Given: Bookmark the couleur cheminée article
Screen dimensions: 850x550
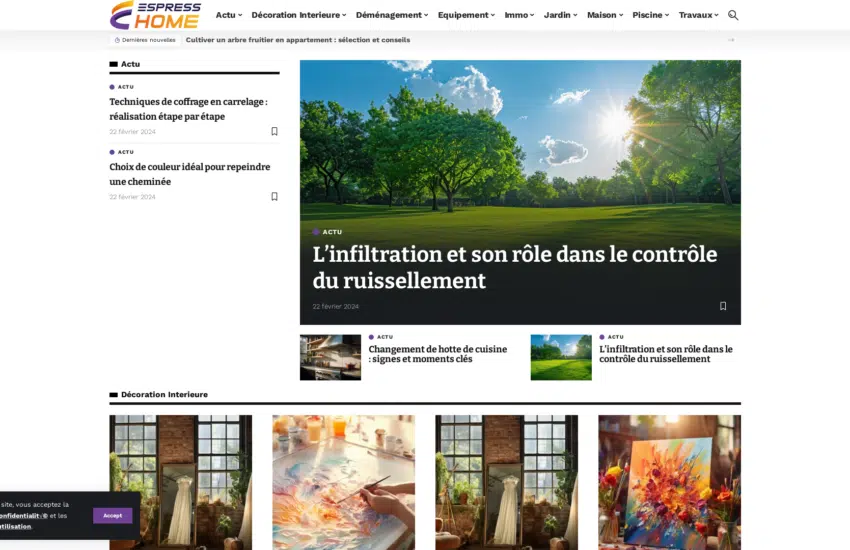Looking at the screenshot, I should point(274,196).
